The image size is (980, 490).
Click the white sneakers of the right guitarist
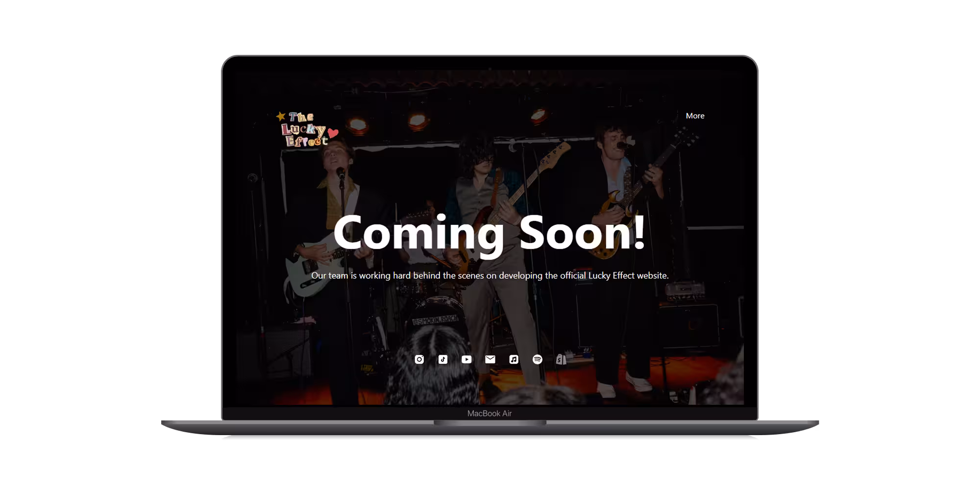point(637,381)
